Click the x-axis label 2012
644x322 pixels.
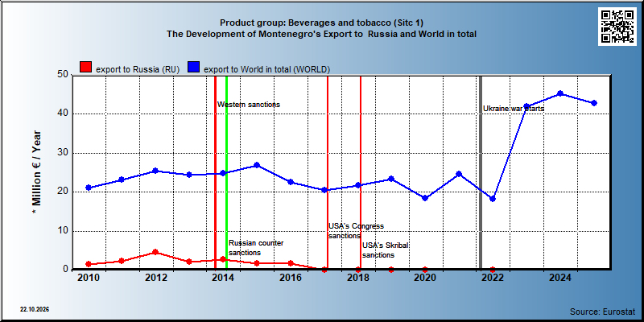point(155,279)
